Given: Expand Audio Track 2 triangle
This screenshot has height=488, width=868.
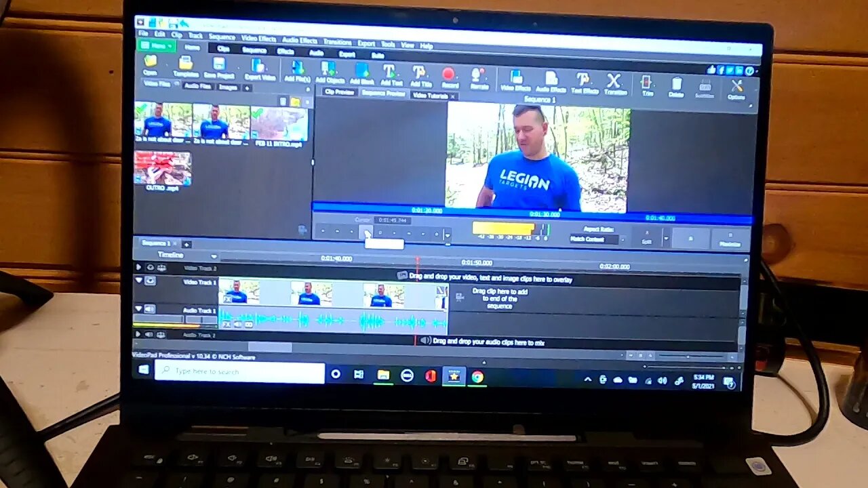Looking at the screenshot, I should point(138,334).
